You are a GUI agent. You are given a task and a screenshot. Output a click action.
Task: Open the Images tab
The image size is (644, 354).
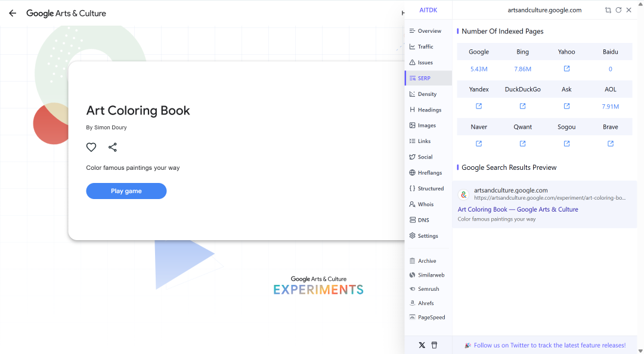(x=428, y=125)
